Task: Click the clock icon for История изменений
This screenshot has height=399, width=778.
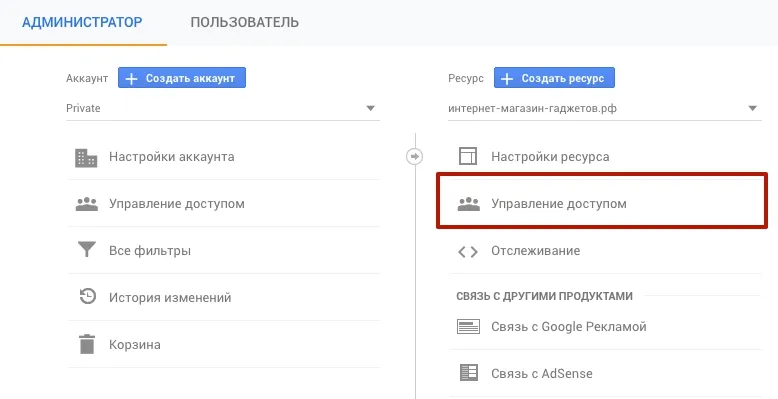Action: pos(87,297)
